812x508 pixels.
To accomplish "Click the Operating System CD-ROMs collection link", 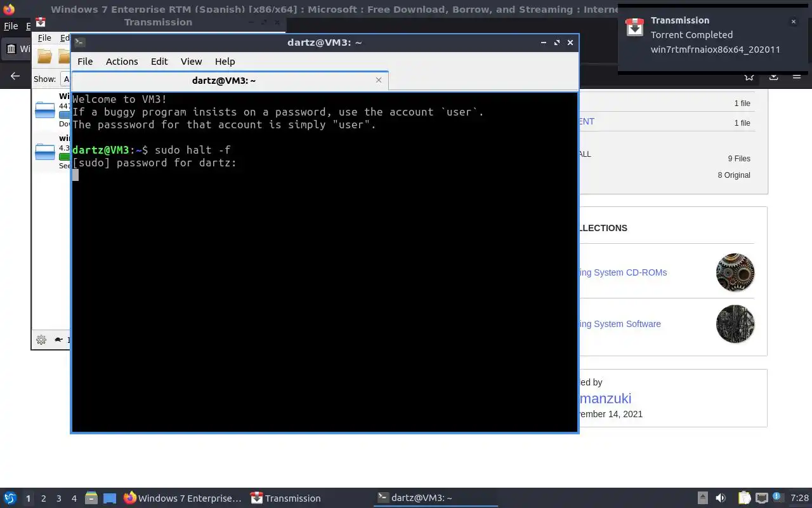I will pos(622,272).
